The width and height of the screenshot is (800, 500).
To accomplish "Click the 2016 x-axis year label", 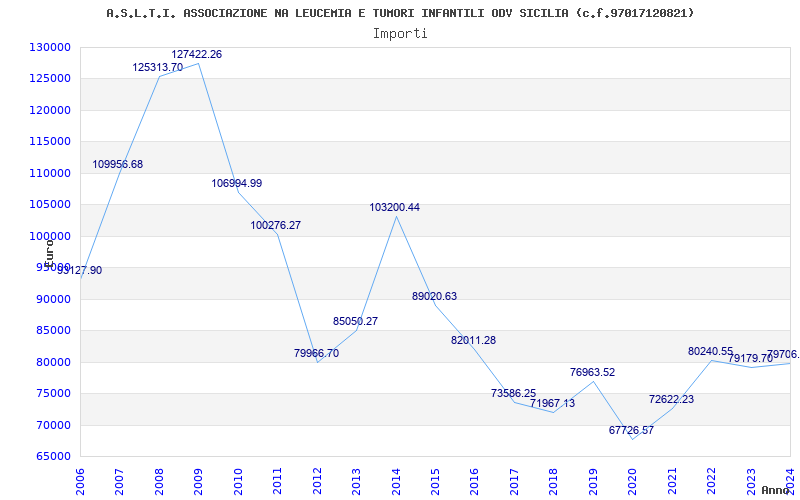I will click(x=475, y=481).
